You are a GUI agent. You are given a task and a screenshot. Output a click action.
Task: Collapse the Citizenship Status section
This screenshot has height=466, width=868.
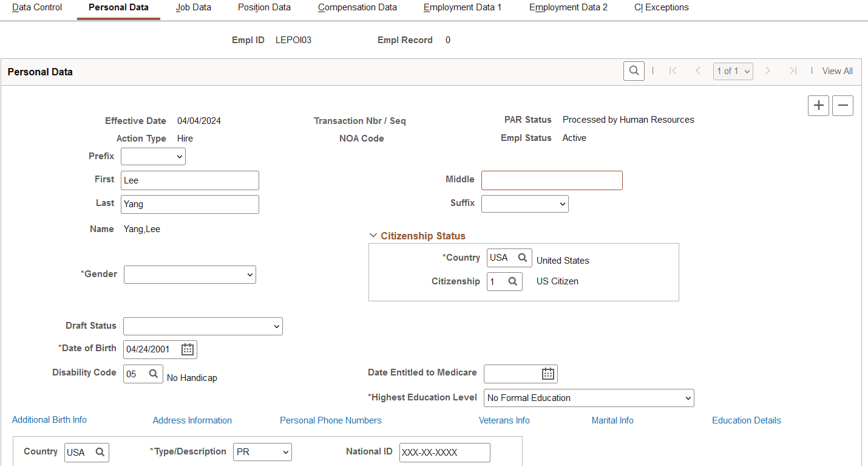[373, 236]
